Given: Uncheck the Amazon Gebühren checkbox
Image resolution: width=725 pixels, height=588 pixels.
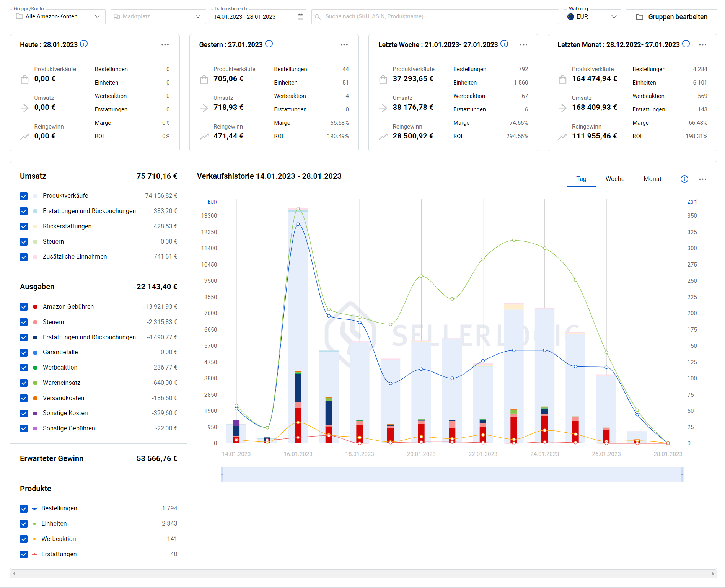Looking at the screenshot, I should (24, 307).
